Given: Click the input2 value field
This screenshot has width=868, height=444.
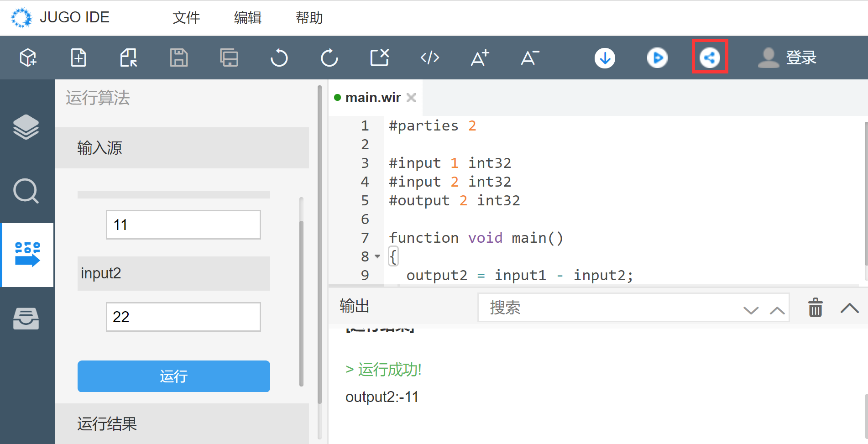Looking at the screenshot, I should point(183,317).
